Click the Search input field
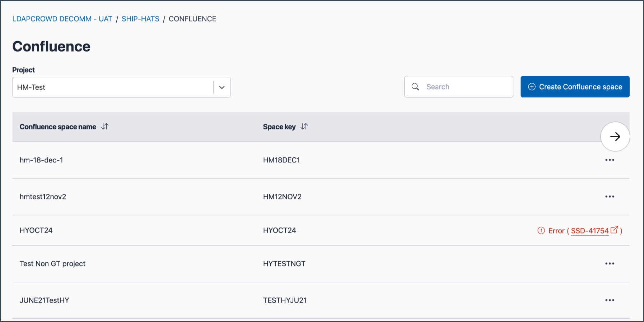This screenshot has width=644, height=322. (458, 87)
